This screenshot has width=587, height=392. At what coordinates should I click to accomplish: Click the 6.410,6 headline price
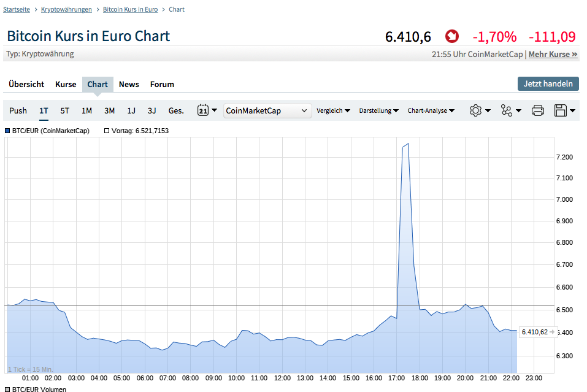408,37
